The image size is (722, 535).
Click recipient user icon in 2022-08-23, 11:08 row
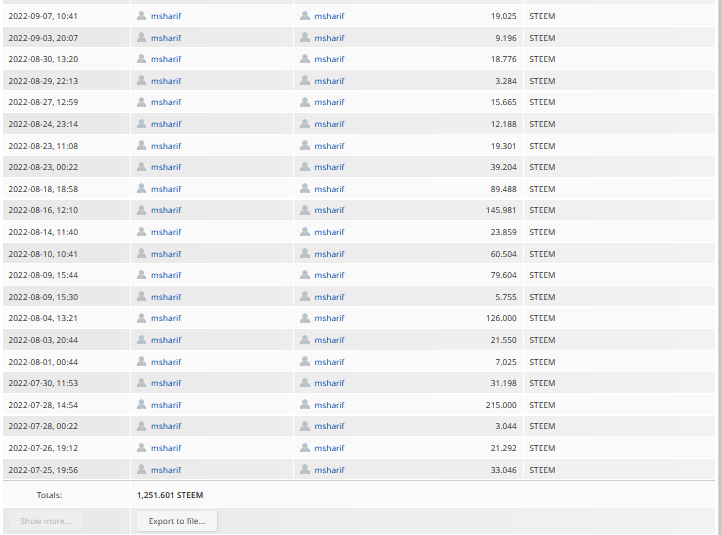click(305, 145)
